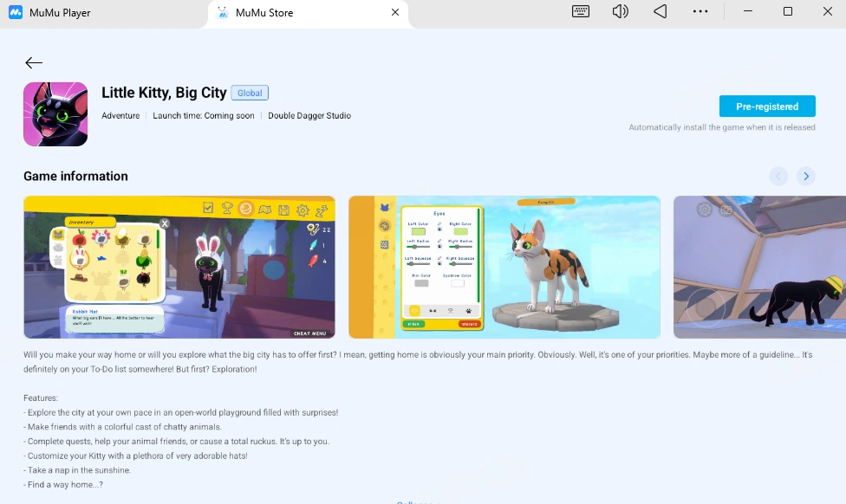Viewport: 846px width, 504px height.
Task: Open the three-dots more menu
Action: click(700, 11)
